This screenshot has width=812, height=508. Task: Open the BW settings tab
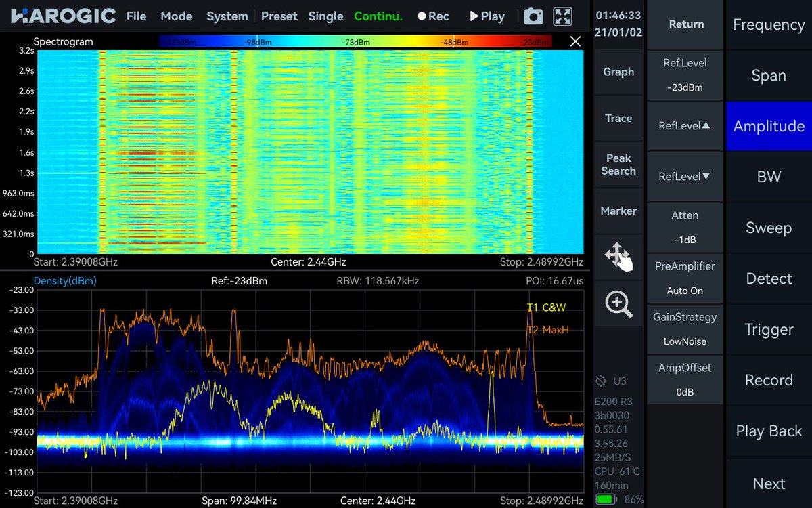coord(769,177)
